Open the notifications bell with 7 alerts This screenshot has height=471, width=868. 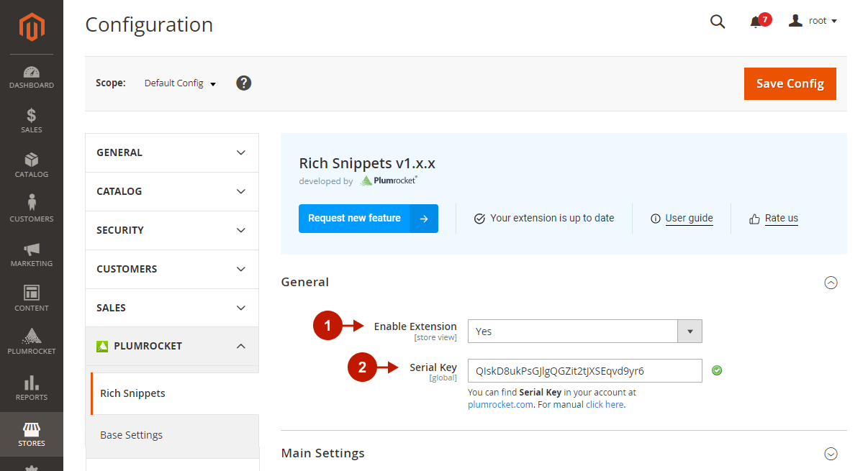tap(754, 21)
